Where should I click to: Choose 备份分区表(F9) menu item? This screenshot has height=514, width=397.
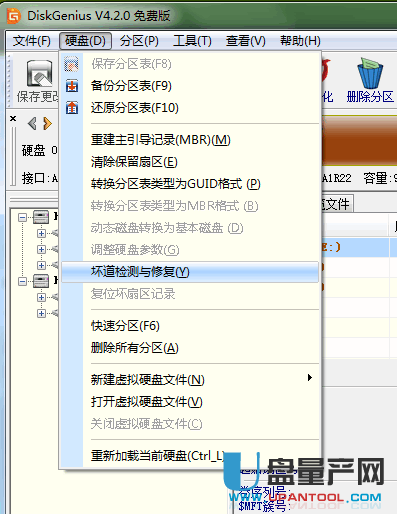click(190, 86)
